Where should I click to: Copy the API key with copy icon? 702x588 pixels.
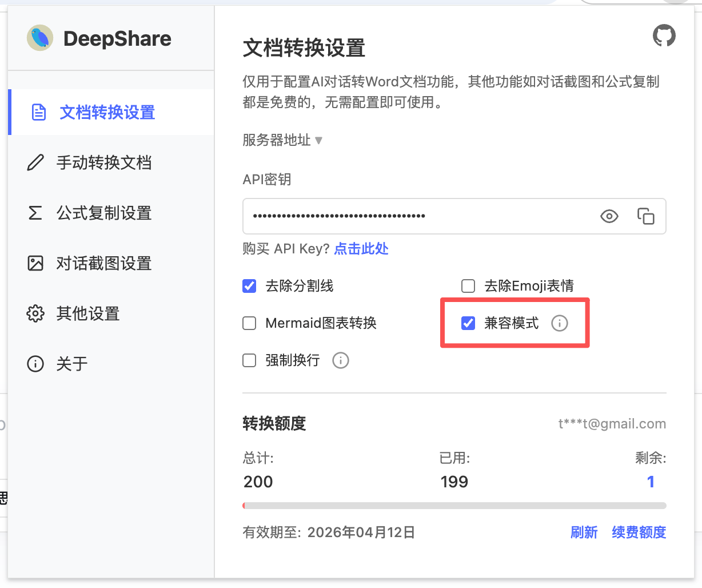tap(645, 216)
